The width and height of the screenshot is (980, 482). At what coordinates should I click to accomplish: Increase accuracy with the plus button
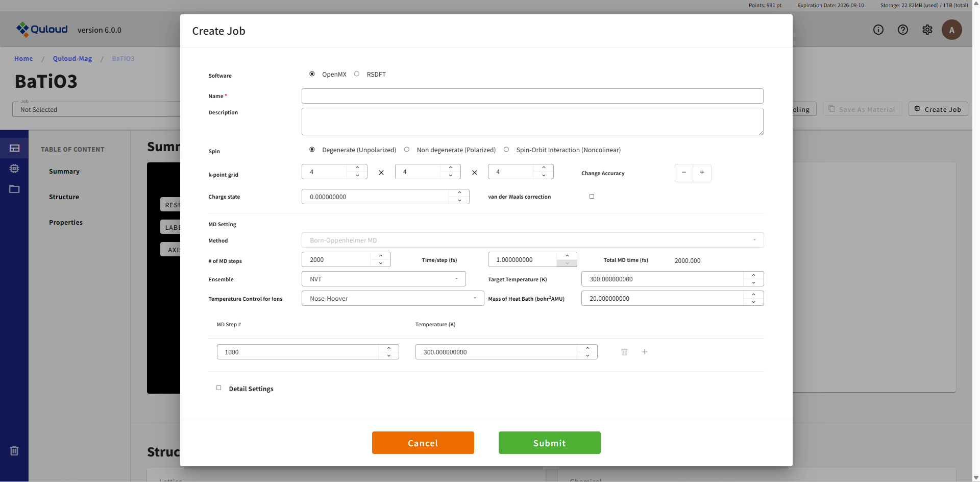(x=702, y=173)
